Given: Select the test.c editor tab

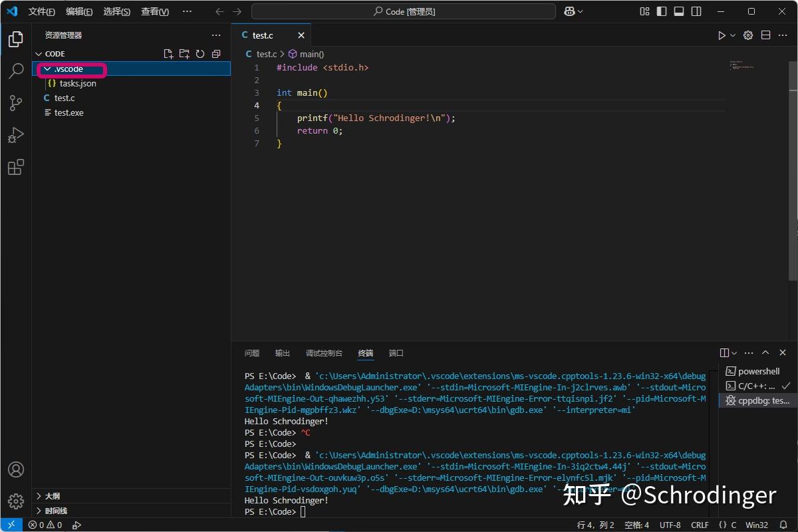Looking at the screenshot, I should (x=271, y=35).
